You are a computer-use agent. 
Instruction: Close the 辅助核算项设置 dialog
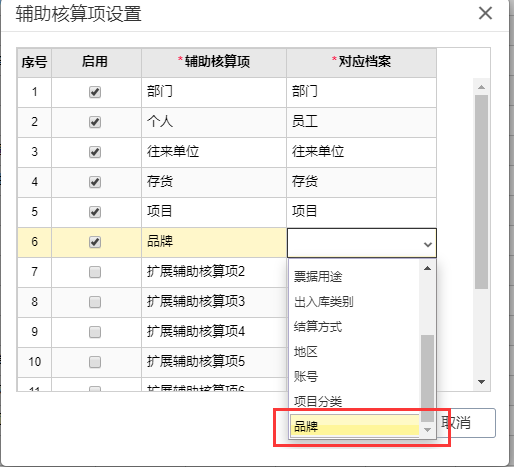(x=485, y=14)
